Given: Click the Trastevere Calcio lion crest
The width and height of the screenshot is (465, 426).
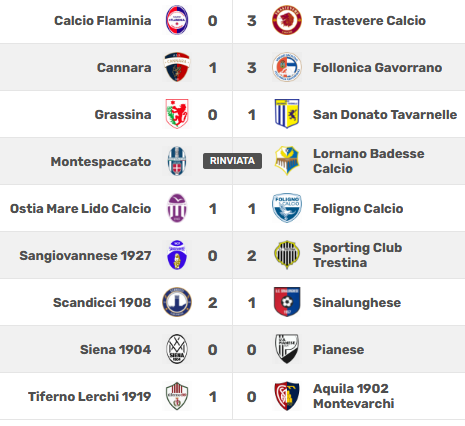Looking at the screenshot, I should [x=287, y=20].
